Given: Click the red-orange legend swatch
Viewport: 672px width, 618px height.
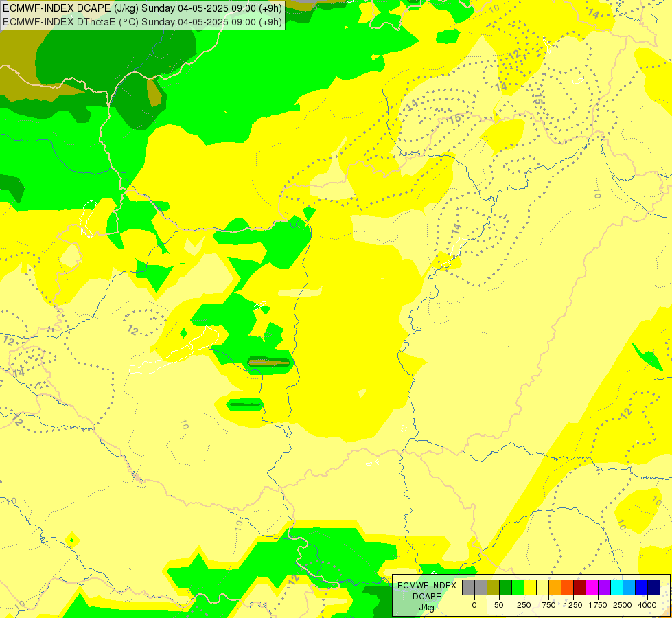Looking at the screenshot, I should (568, 587).
